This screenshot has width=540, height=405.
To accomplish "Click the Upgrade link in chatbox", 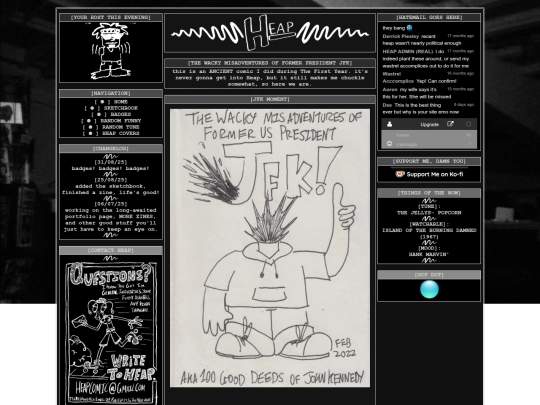I will pos(429,125).
